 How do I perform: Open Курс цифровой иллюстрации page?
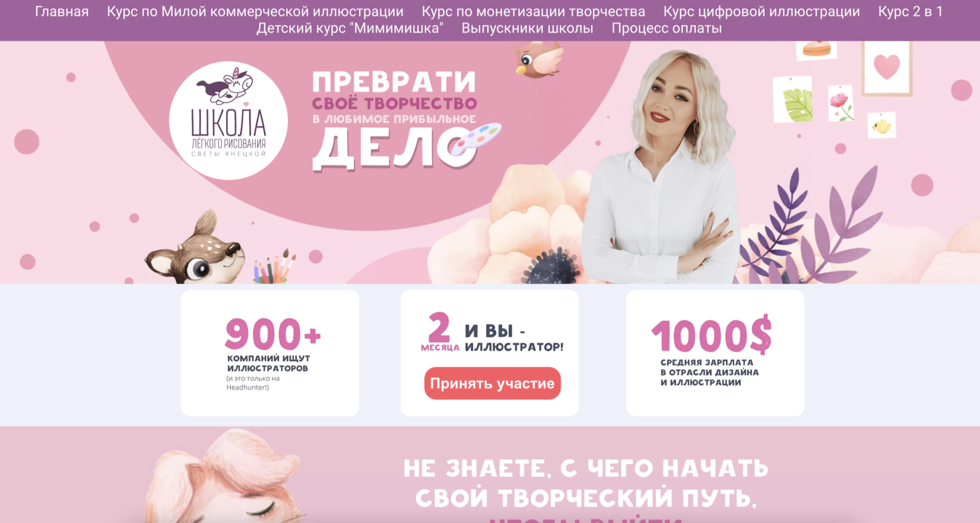pyautogui.click(x=762, y=11)
